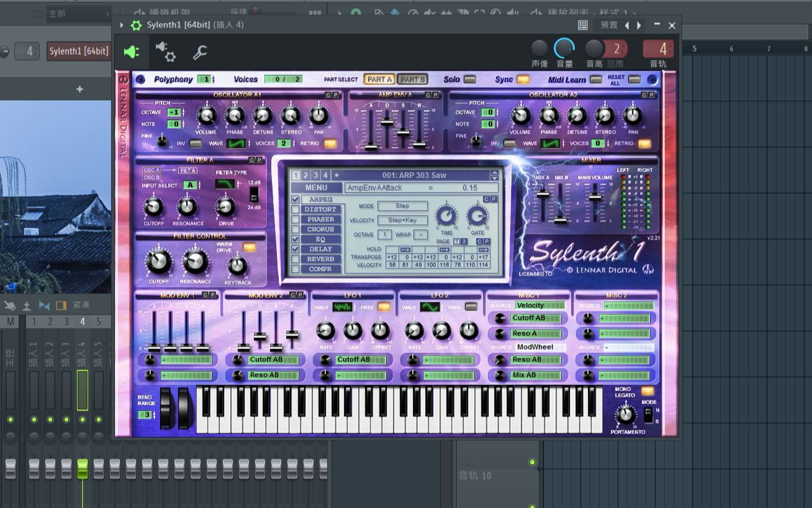The width and height of the screenshot is (812, 508).
Task: Select PART A tab
Action: tap(379, 79)
